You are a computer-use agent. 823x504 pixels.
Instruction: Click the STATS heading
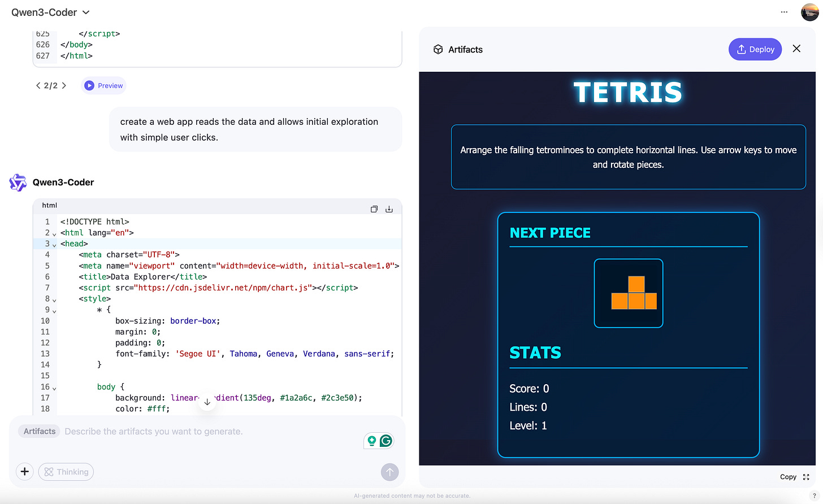point(535,353)
